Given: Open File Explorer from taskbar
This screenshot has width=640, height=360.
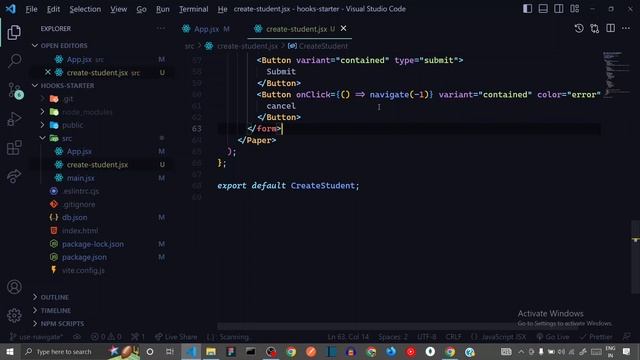Looking at the screenshot, I should point(211,351).
